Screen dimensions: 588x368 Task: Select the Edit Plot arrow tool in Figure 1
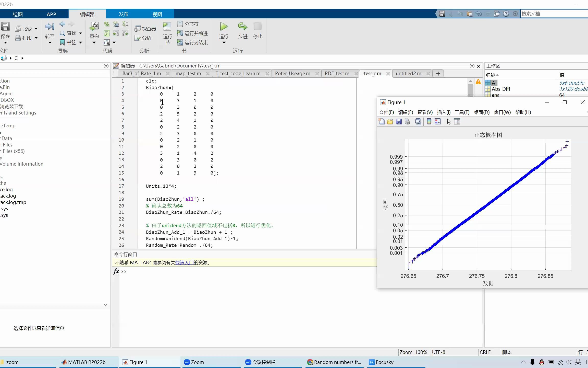[449, 122]
